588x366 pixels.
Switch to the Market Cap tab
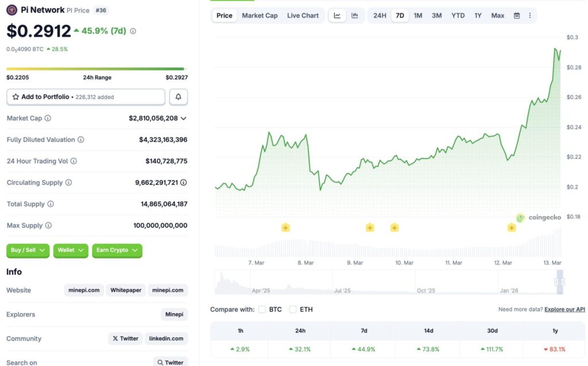click(x=260, y=16)
